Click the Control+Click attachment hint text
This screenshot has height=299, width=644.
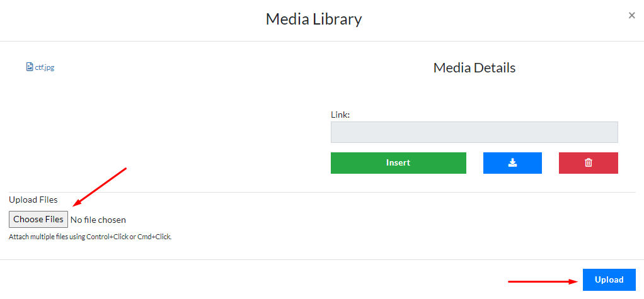coord(90,237)
